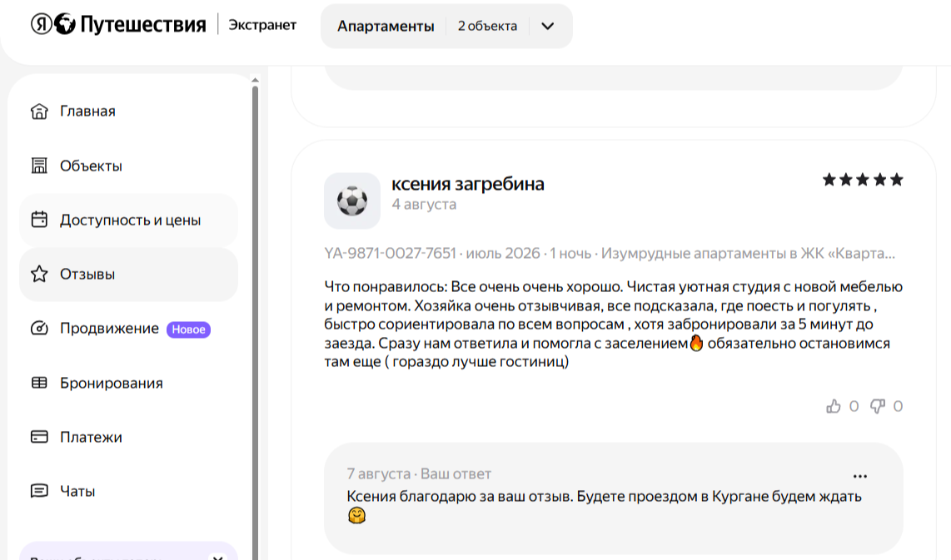Click the Путешествия logo text
951x560 pixels.
143,25
